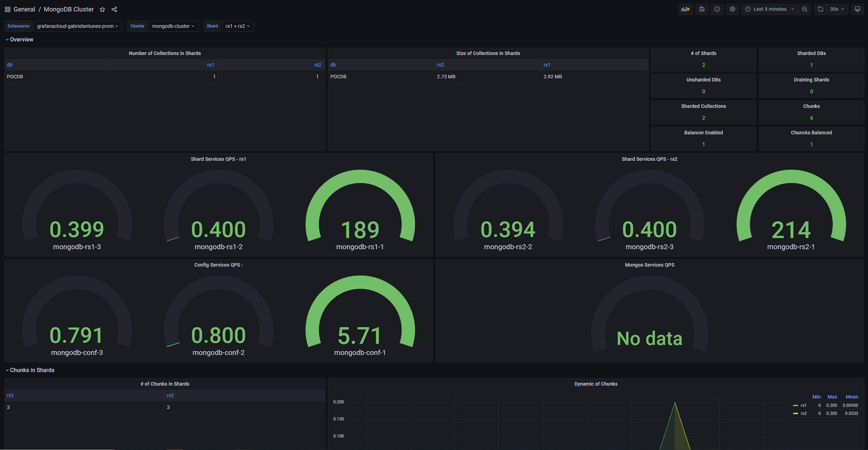
Task: Open dashboard settings gear icon
Action: [732, 9]
